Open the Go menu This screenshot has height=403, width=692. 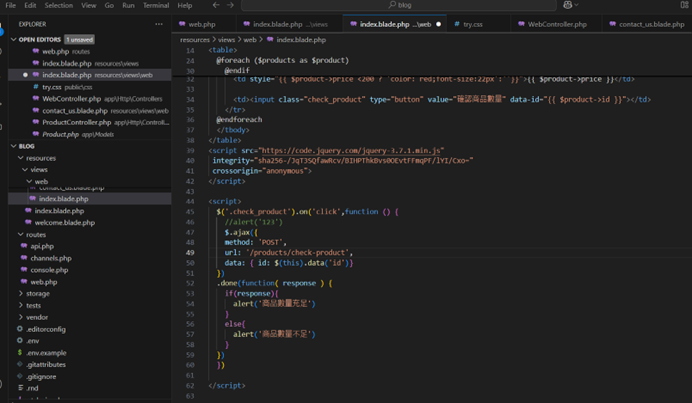click(x=109, y=5)
